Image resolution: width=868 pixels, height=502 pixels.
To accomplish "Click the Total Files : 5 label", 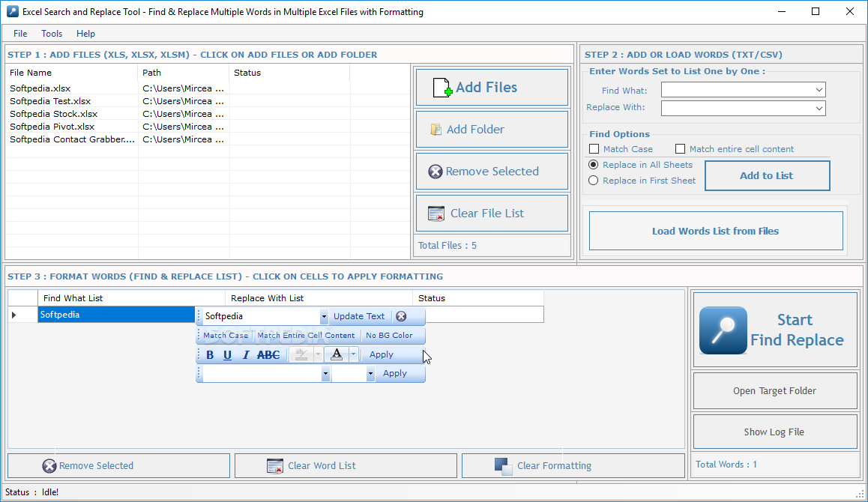I will tap(447, 246).
